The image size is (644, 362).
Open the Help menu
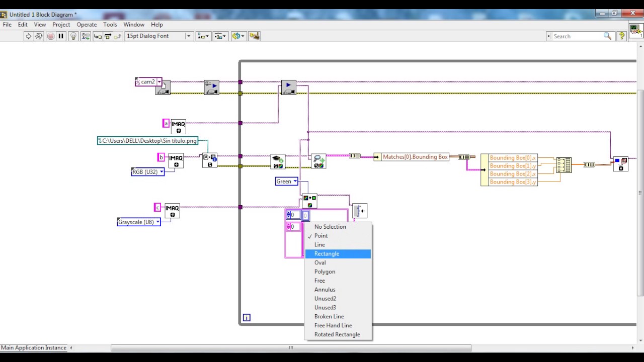pyautogui.click(x=157, y=25)
